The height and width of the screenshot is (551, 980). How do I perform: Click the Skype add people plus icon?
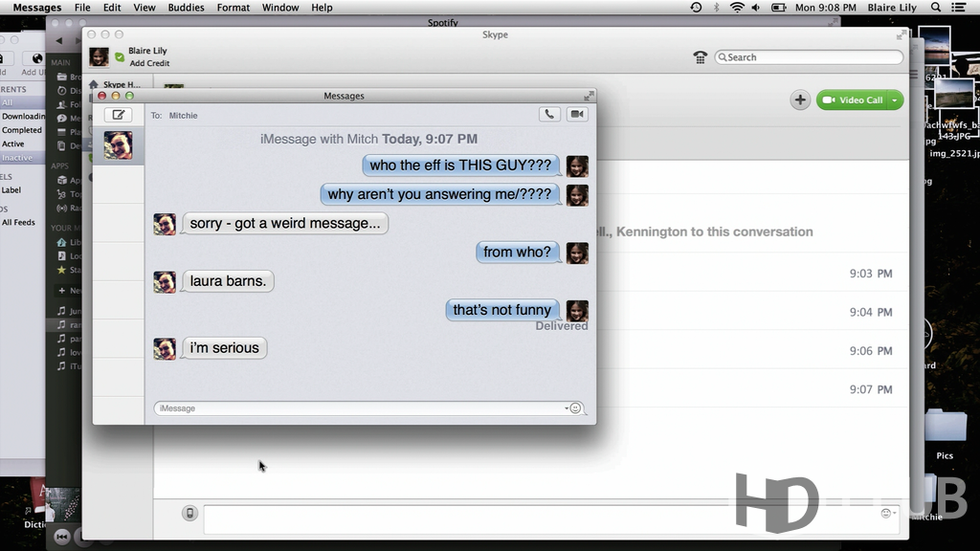[x=800, y=100]
